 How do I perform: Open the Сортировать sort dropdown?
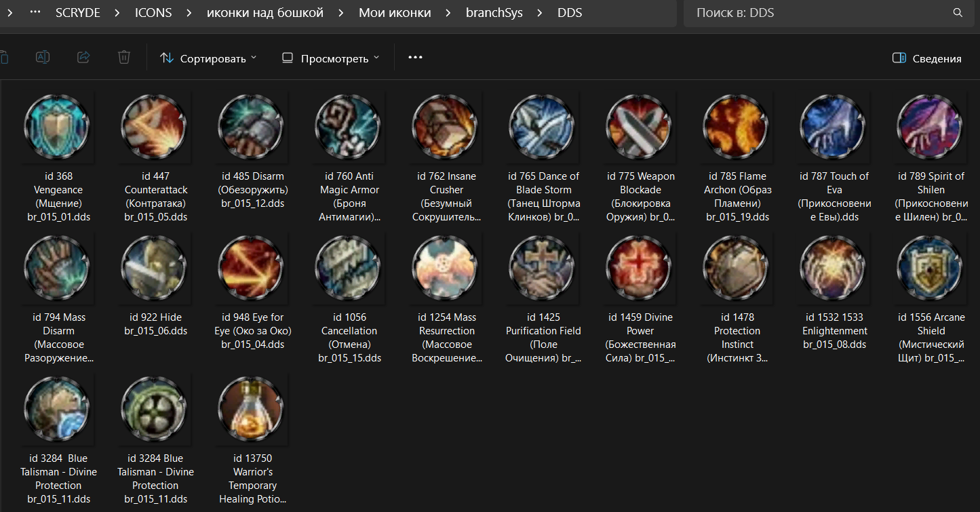pyautogui.click(x=208, y=58)
